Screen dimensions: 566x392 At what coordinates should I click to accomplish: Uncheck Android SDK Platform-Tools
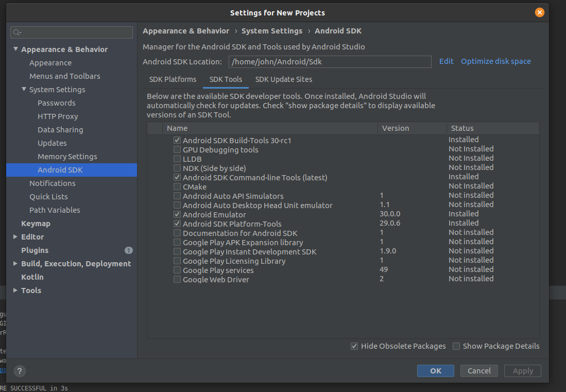[x=177, y=224]
